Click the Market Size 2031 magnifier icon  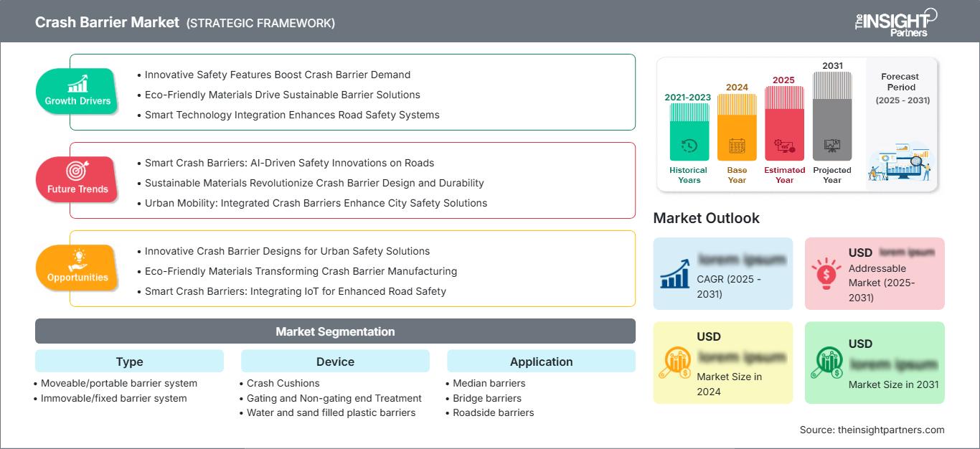pos(826,363)
